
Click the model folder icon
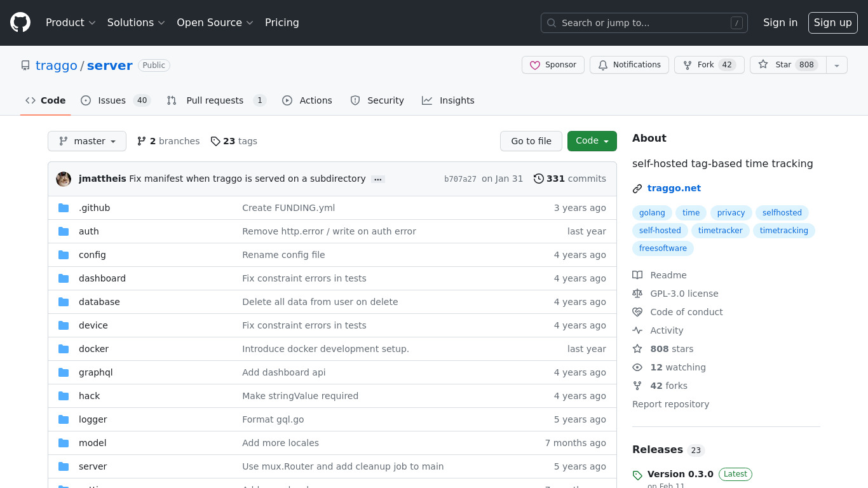(64, 443)
